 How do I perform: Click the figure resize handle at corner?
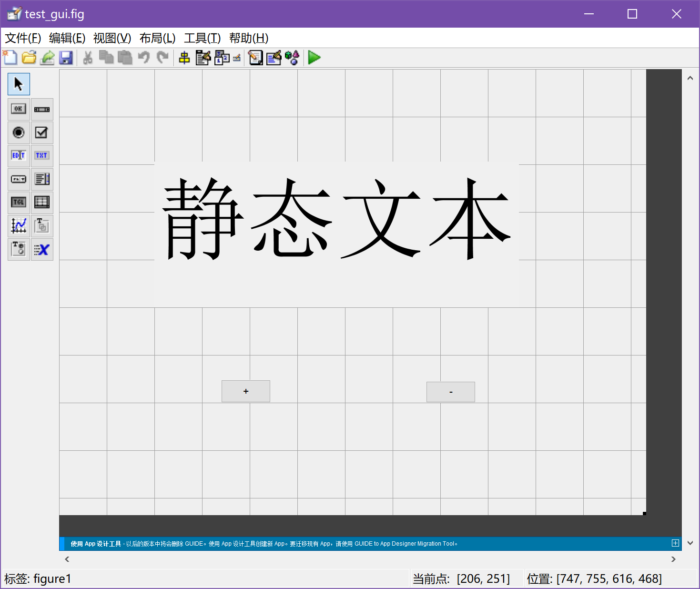[x=644, y=513]
